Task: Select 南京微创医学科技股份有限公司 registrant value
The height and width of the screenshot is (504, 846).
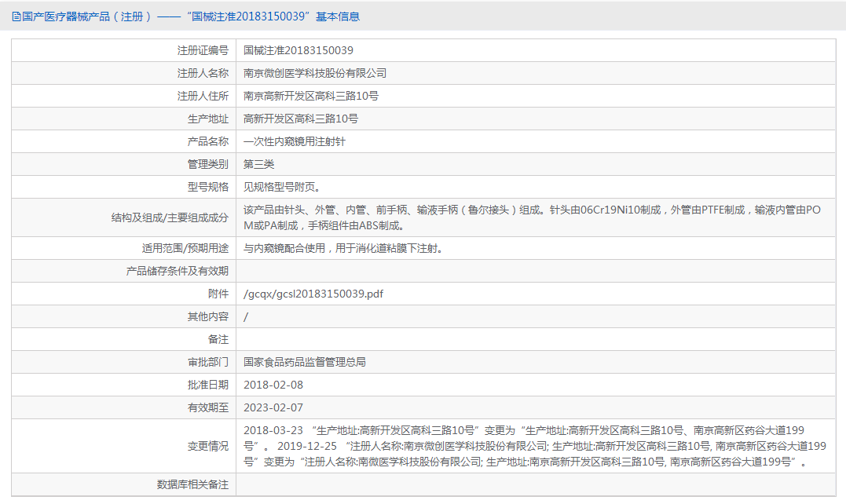Action: pos(315,73)
